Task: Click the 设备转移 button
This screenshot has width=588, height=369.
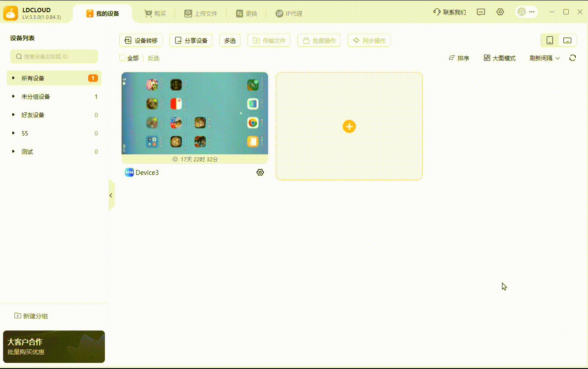Action: (x=141, y=40)
